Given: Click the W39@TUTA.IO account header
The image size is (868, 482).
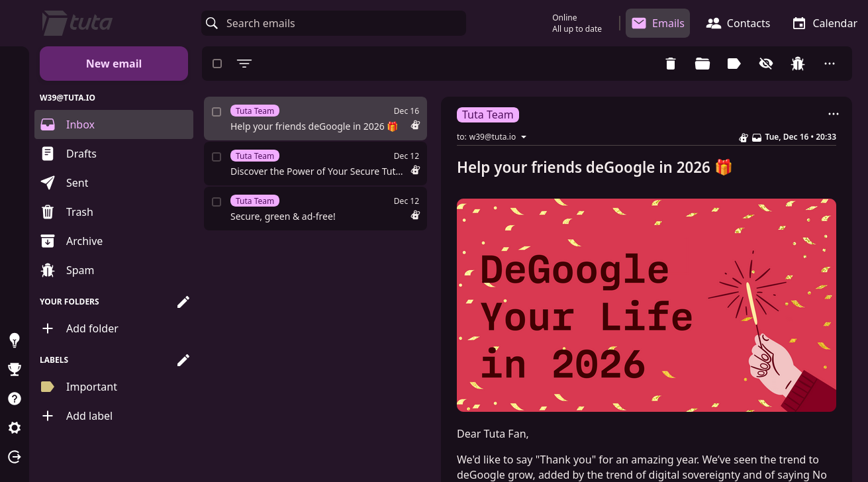Looking at the screenshot, I should tap(68, 97).
